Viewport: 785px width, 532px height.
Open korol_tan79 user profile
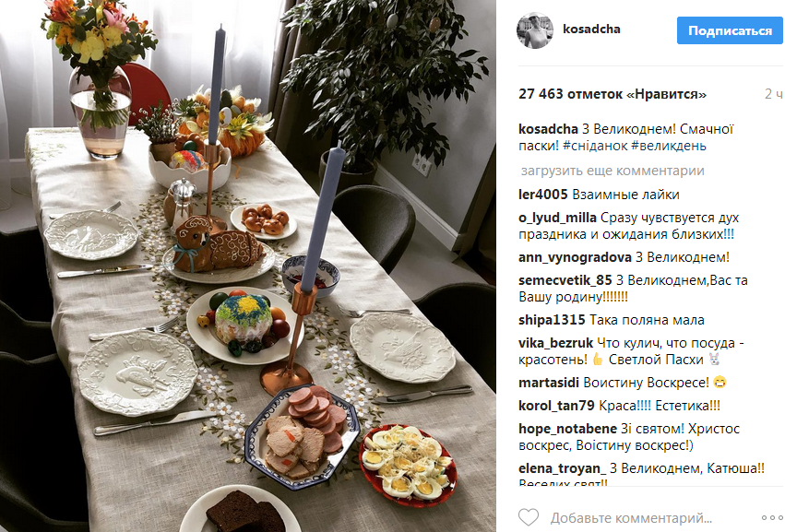(x=557, y=406)
